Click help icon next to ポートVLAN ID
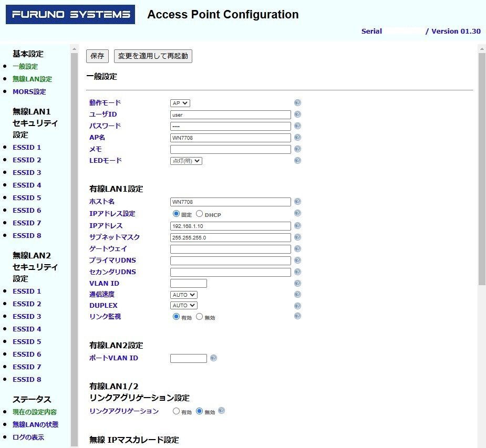The height and width of the screenshot is (448, 486). tap(213, 358)
